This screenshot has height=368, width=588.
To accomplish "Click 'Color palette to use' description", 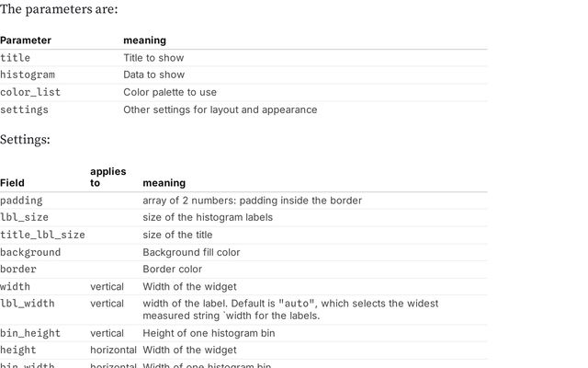I will click(x=170, y=92).
